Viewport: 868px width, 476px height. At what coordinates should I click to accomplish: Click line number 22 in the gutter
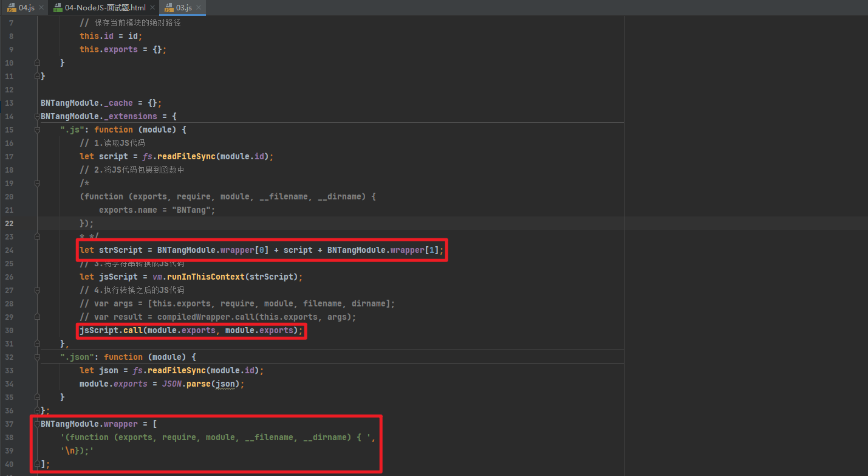(9, 223)
